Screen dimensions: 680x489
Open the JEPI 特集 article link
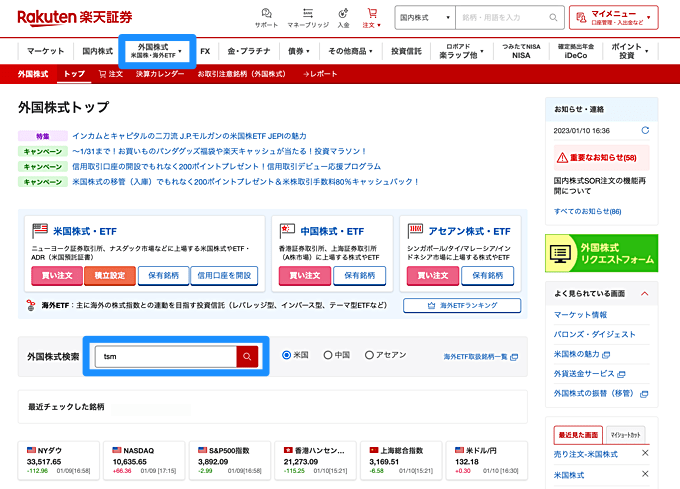coord(189,136)
